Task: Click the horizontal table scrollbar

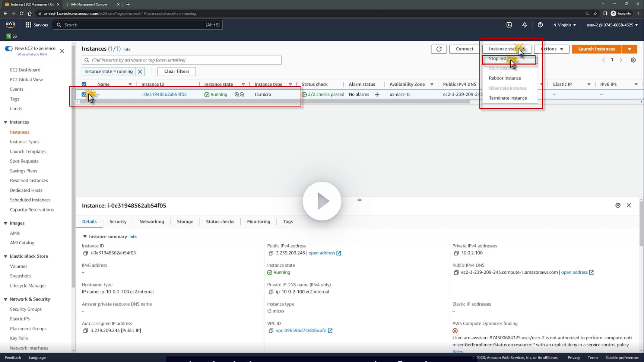Action: point(274,102)
